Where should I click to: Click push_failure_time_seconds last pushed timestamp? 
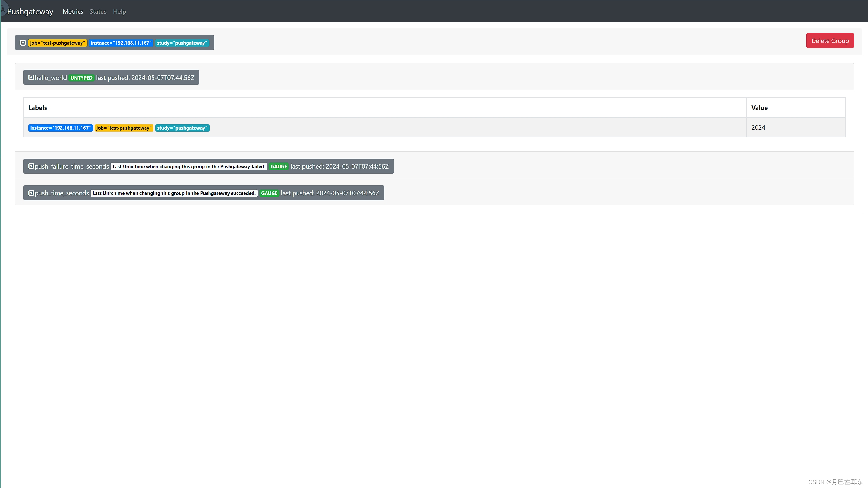(x=340, y=166)
